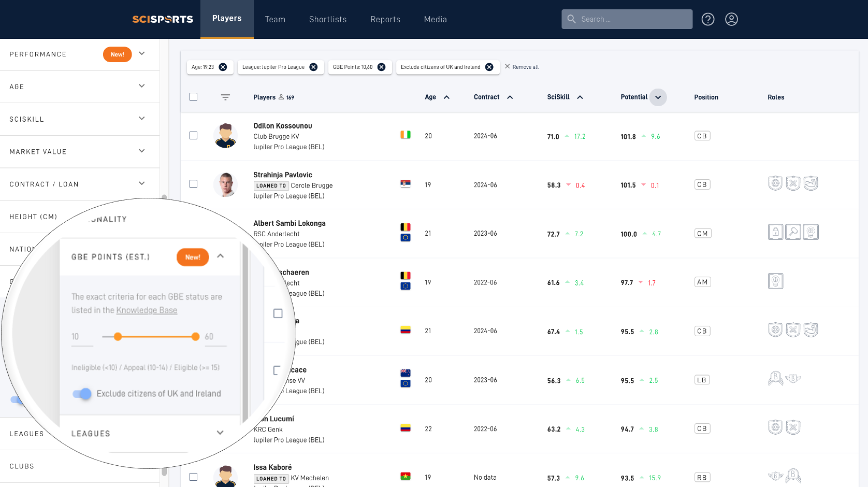This screenshot has width=868, height=487.
Task: Sort by SciSkill arrow
Action: [580, 97]
